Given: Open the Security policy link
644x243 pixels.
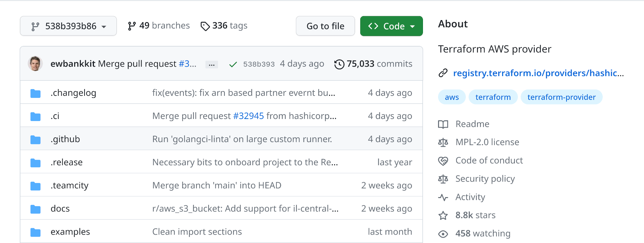Looking at the screenshot, I should (485, 179).
